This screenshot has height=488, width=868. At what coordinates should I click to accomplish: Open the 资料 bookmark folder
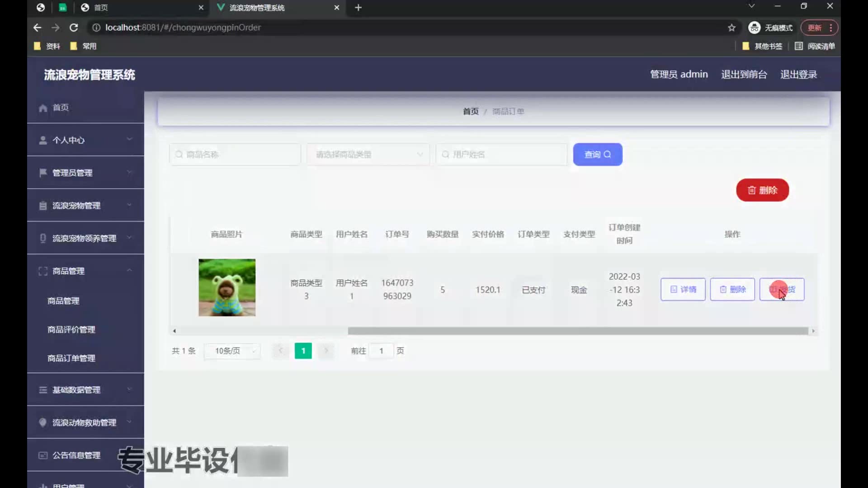tap(47, 46)
